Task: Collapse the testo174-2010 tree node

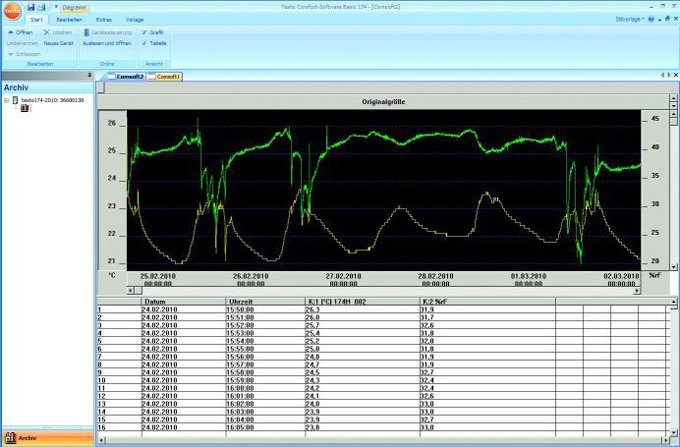Action: coord(7,101)
